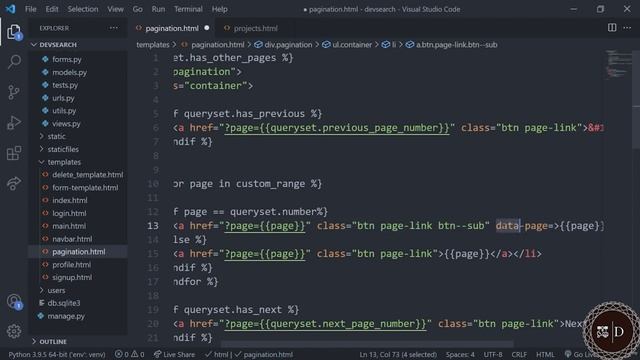Click the code minimap preview

618,63
